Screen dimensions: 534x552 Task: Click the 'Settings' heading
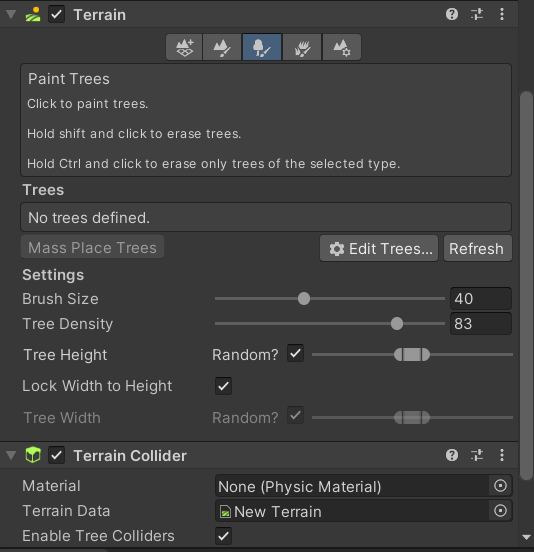(53, 275)
